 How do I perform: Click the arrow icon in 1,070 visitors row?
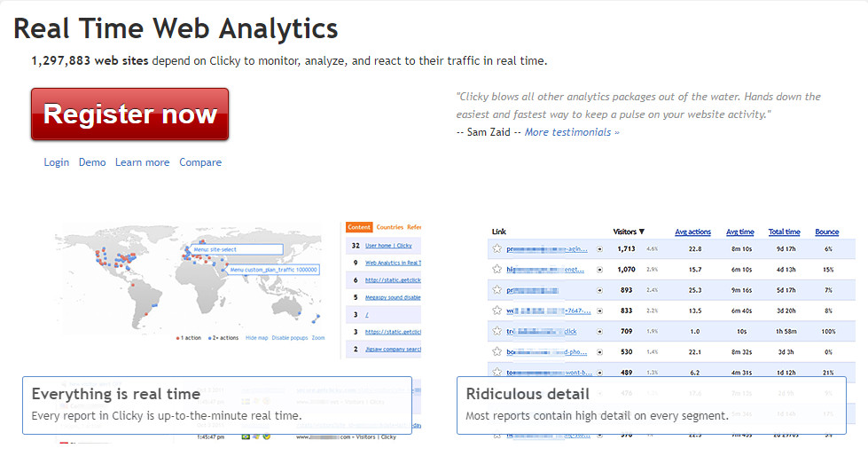pos(599,270)
